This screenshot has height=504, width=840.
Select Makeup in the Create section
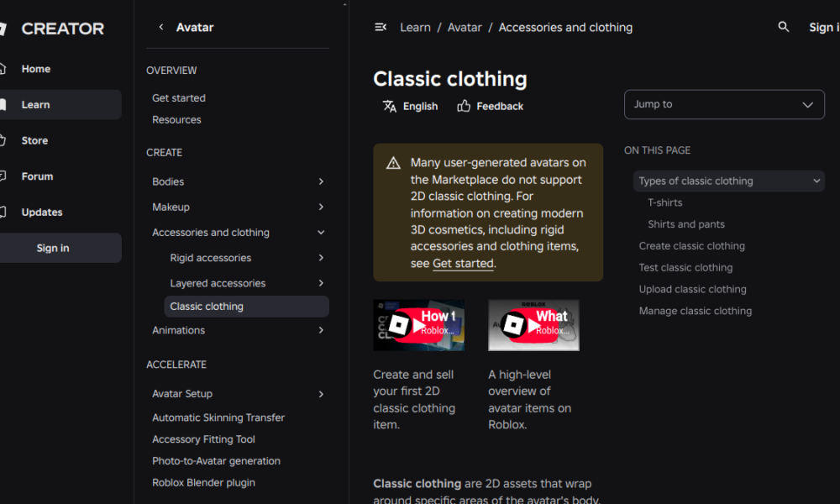[x=171, y=207]
